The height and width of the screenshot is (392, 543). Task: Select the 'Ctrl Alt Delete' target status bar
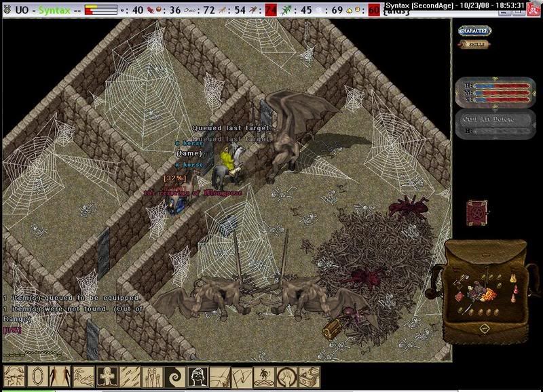495,124
